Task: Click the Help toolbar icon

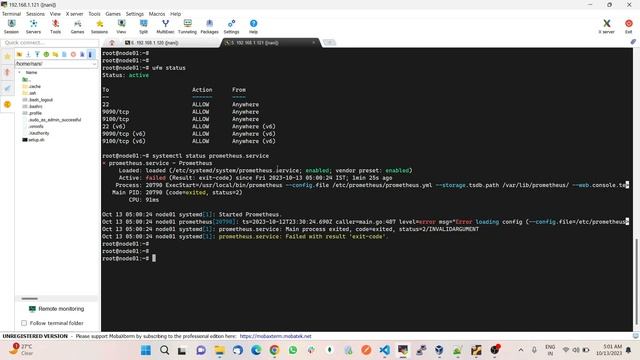Action: click(x=253, y=27)
